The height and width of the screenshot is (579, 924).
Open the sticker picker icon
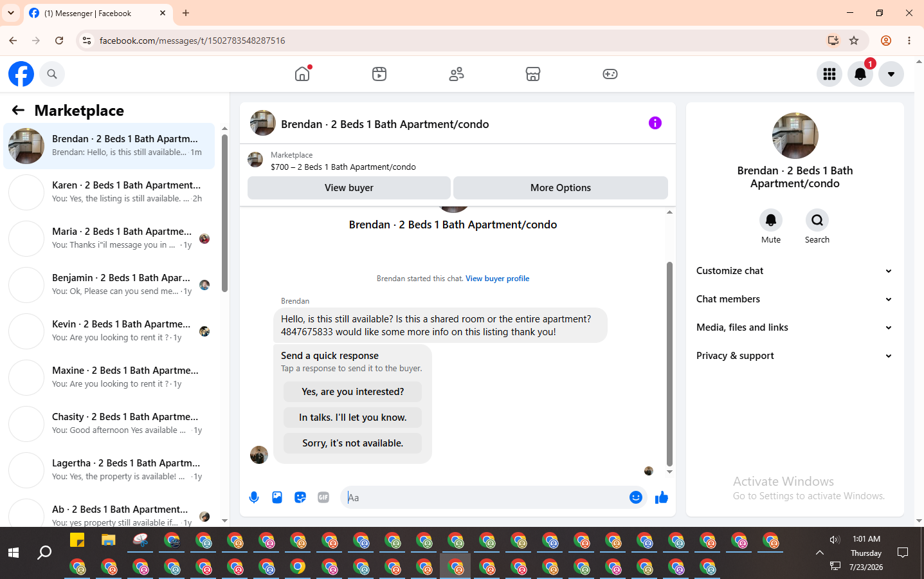click(x=300, y=497)
